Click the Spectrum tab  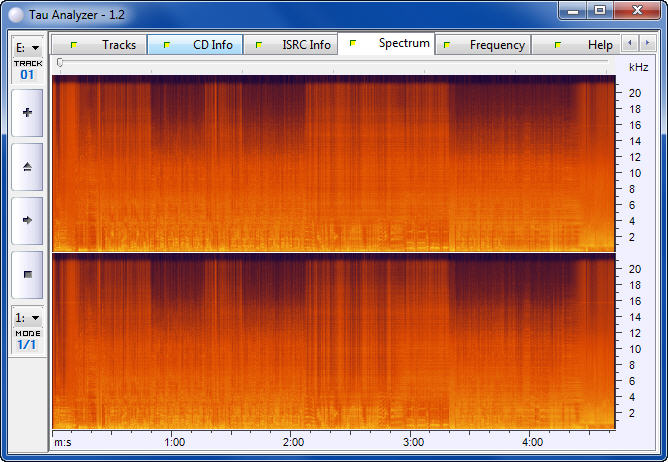coord(388,44)
